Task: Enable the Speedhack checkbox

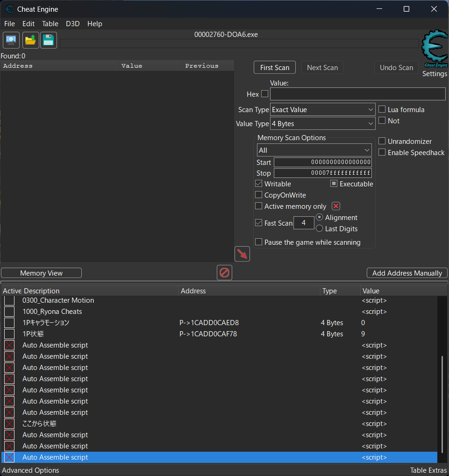Action: click(x=382, y=153)
